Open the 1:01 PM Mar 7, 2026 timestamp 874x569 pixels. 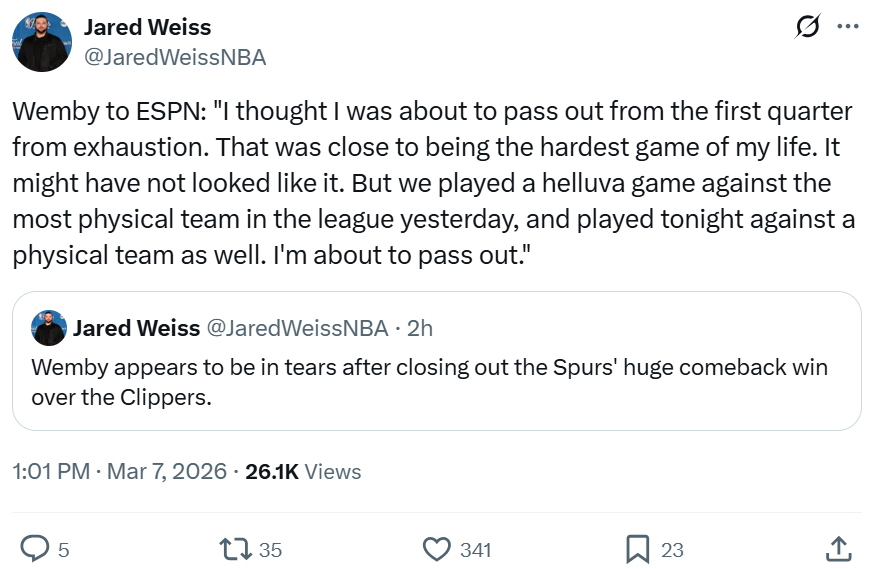tap(119, 471)
